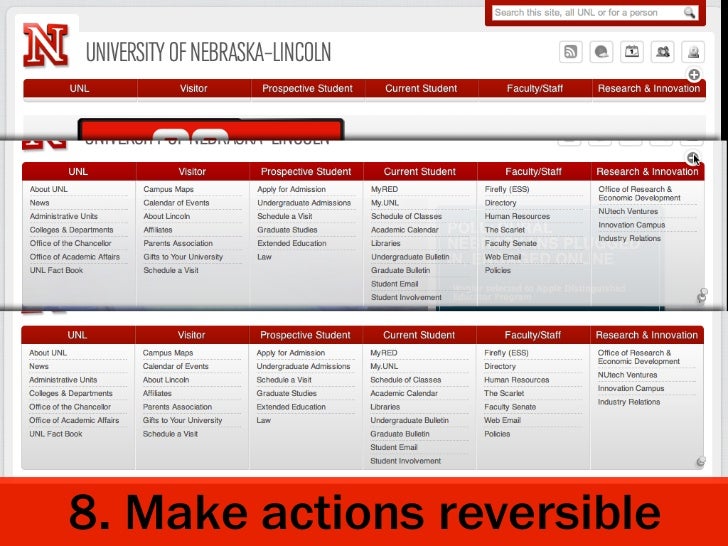The image size is (728, 546).
Task: Open Administrative Units in middle menu
Action: (x=64, y=216)
